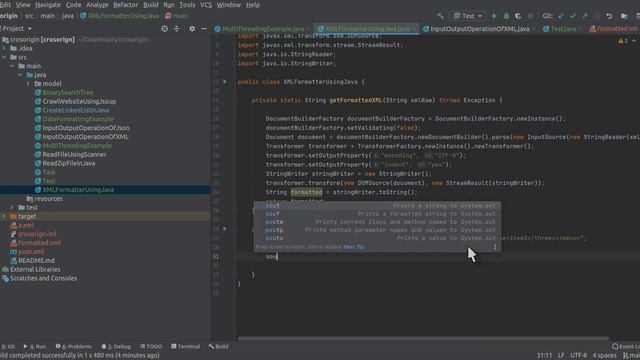
Task: Open the Debug tool window
Action: point(116,347)
